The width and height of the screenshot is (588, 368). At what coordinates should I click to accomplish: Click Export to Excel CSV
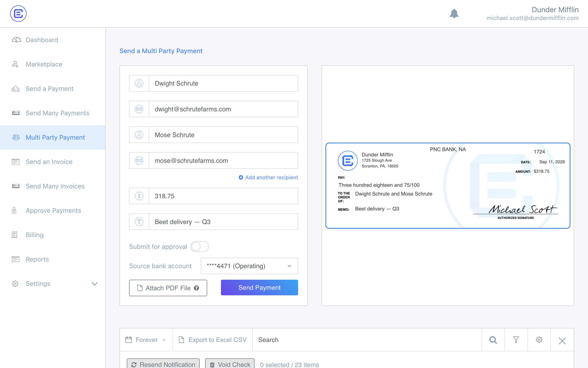(x=213, y=340)
